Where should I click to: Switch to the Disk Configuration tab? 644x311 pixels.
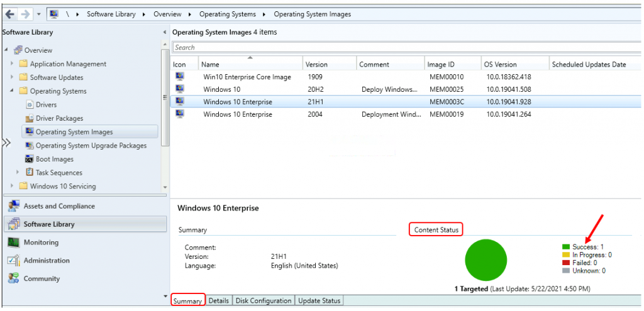click(x=264, y=301)
